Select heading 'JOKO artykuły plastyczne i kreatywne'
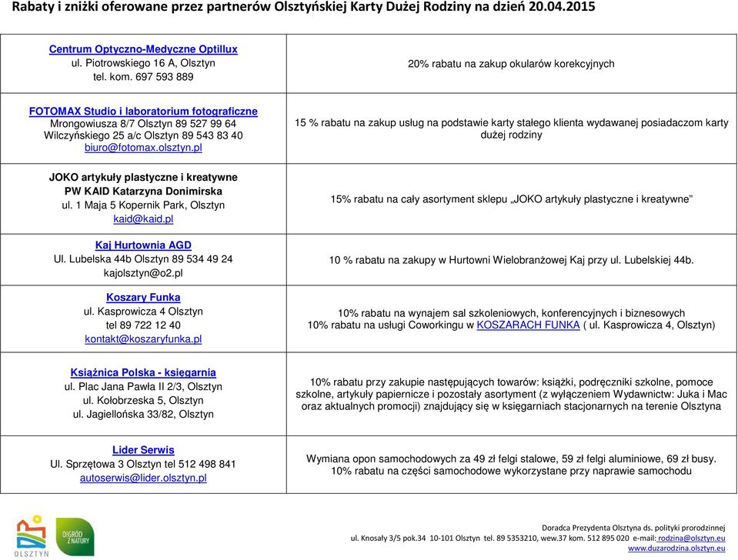Viewport: 738px width, 560px height. [x=143, y=178]
